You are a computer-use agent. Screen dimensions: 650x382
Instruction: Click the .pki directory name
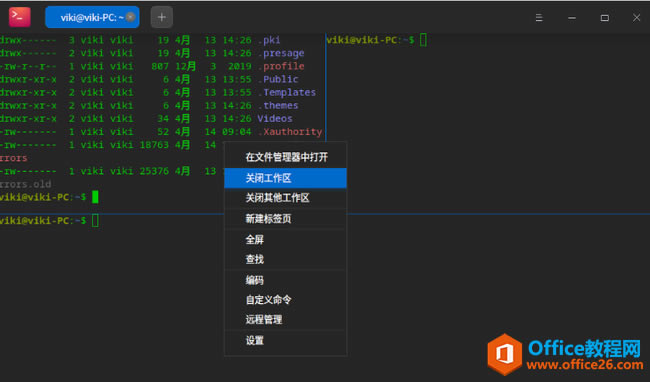pyautogui.click(x=269, y=40)
